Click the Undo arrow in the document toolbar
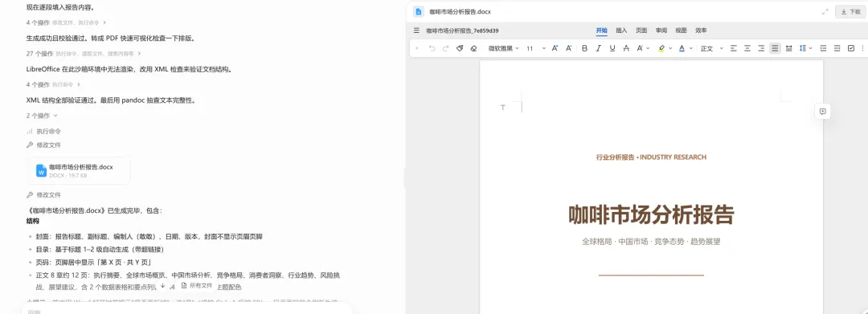The image size is (868, 314). click(432, 49)
